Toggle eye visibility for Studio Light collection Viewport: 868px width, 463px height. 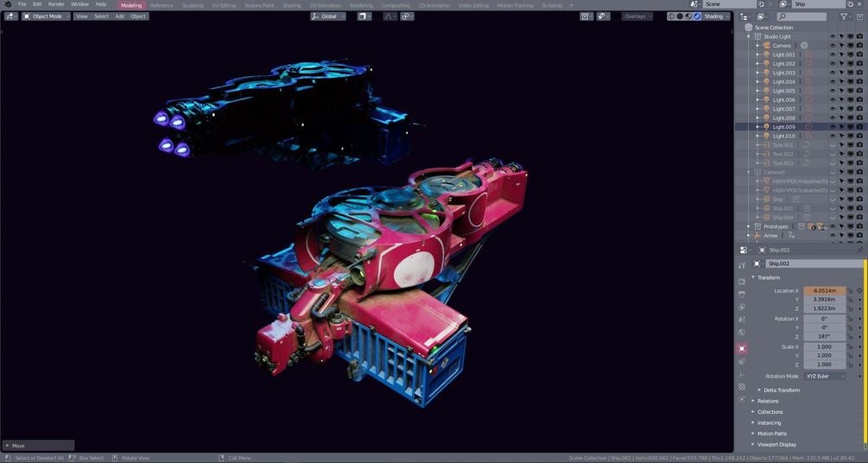click(832, 36)
